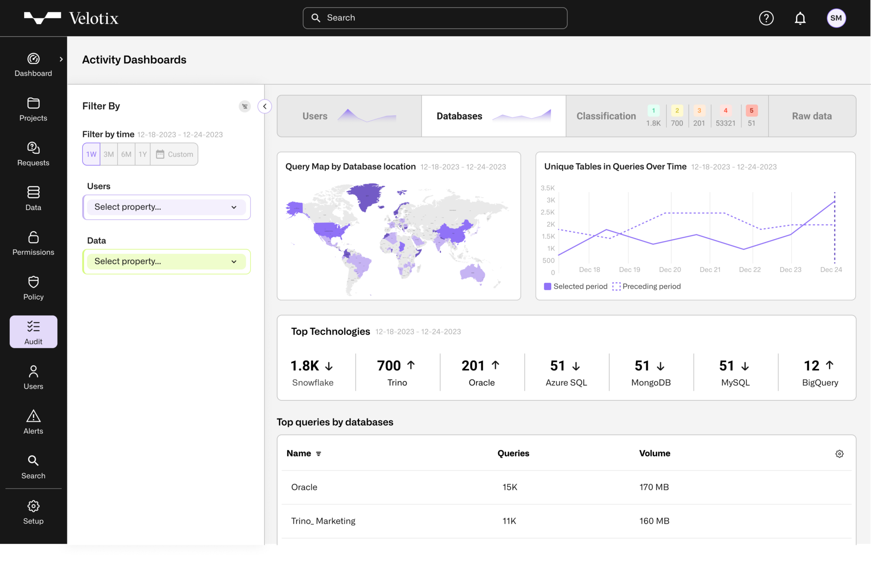Expand the Data Select property dropdown
The width and height of the screenshot is (871, 588).
(166, 261)
